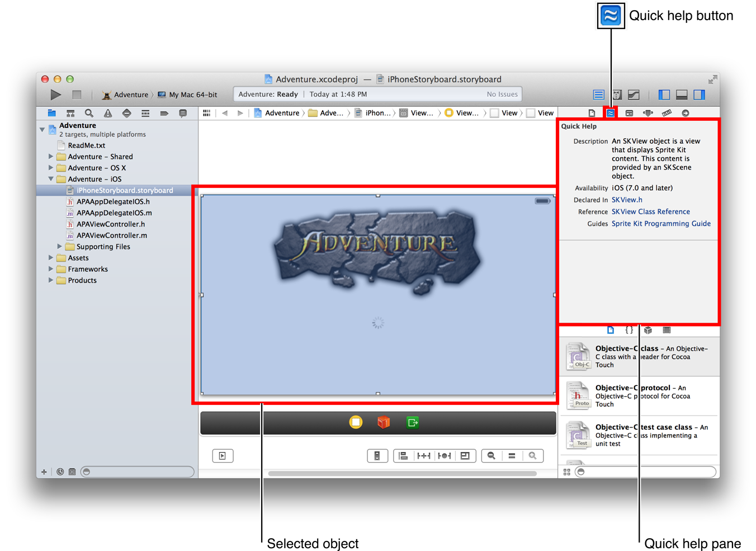Open the Align constraints menu
Image resolution: width=756 pixels, height=551 pixels.
[403, 456]
